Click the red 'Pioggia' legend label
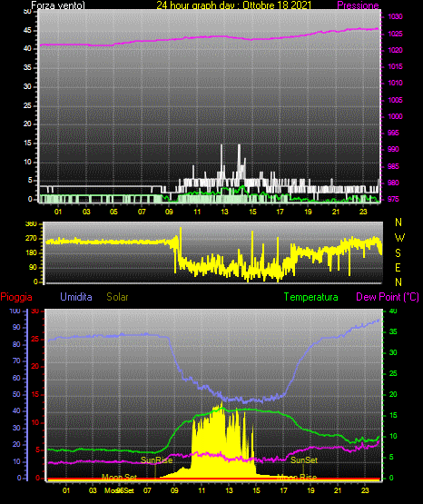This screenshot has width=423, height=504. [16, 297]
